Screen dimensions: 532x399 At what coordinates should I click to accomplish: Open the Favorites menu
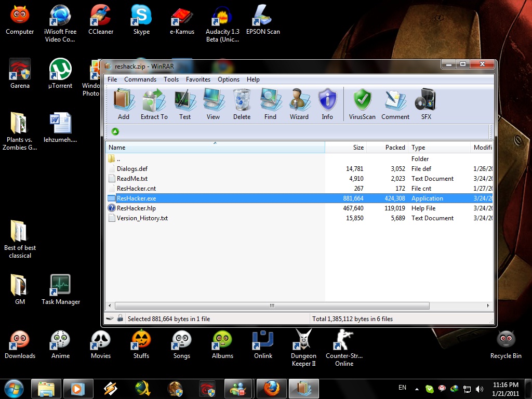198,79
